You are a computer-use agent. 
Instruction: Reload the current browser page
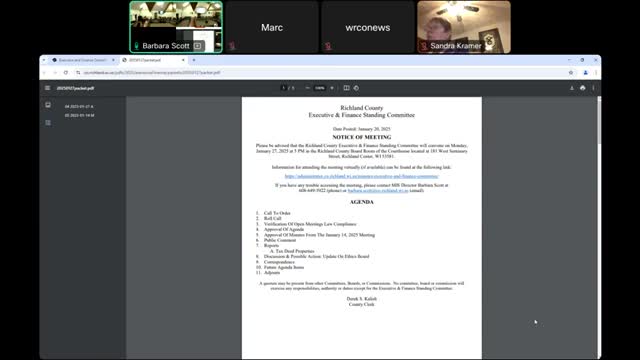click(x=66, y=73)
